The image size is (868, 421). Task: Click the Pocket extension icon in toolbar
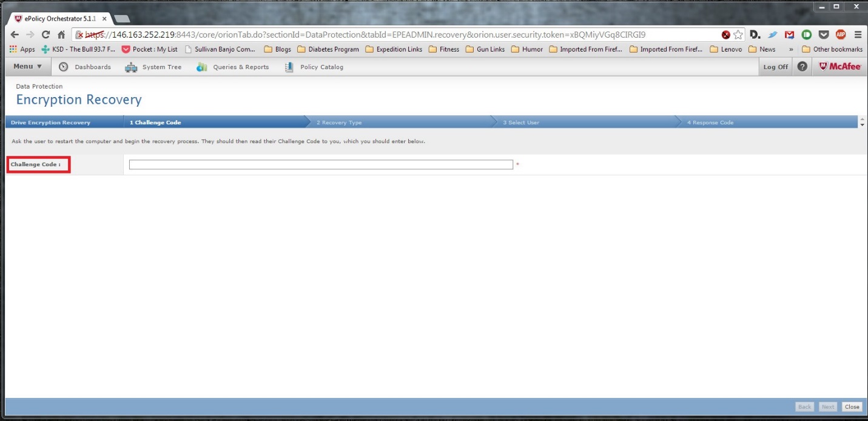tap(823, 35)
